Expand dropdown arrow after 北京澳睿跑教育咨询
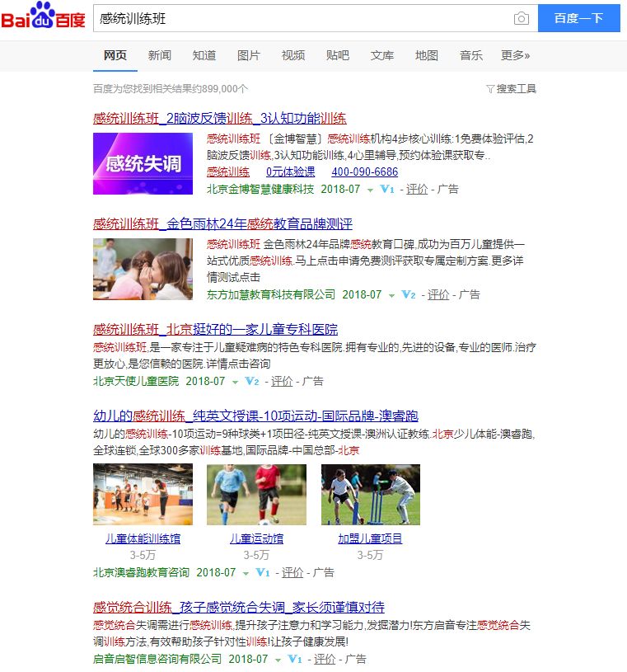This screenshot has width=627, height=672. click(246, 574)
